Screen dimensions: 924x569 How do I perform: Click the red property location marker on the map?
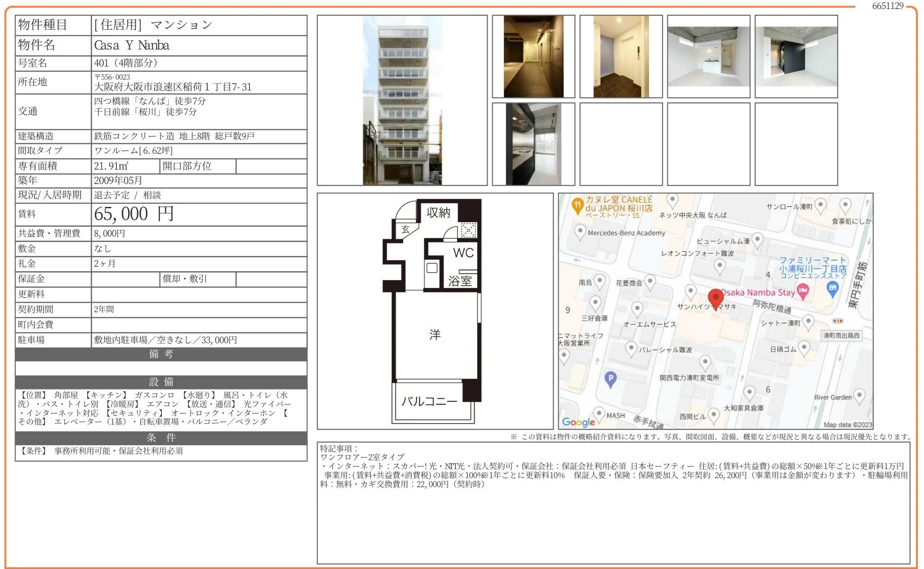pyautogui.click(x=716, y=298)
